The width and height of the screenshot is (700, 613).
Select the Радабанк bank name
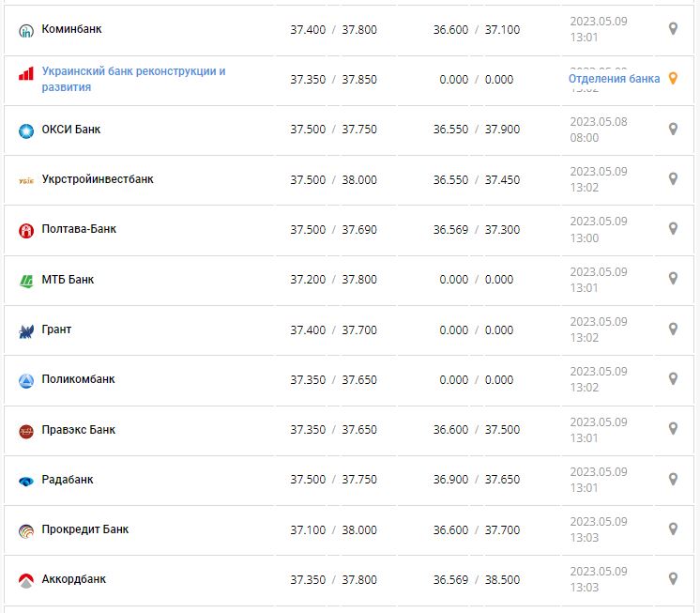pos(68,480)
